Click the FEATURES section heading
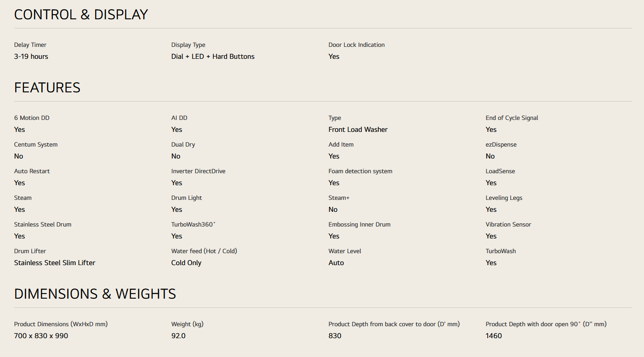Viewport: 644px width, 357px height. (x=47, y=88)
